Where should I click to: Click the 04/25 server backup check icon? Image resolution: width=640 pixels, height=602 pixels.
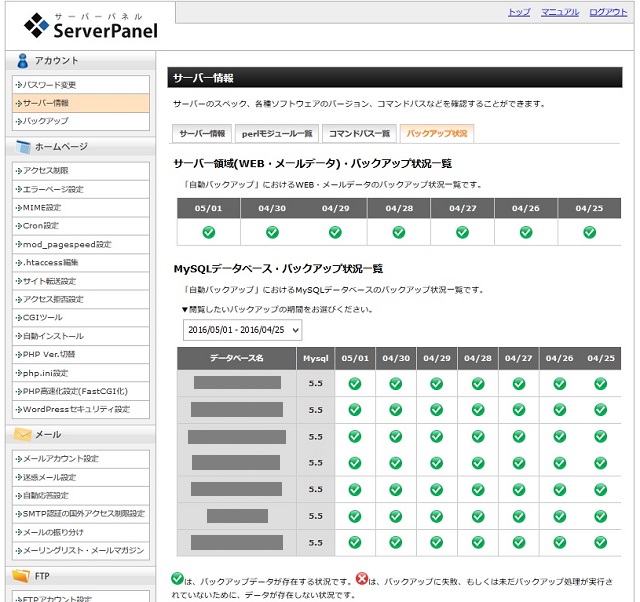589,232
